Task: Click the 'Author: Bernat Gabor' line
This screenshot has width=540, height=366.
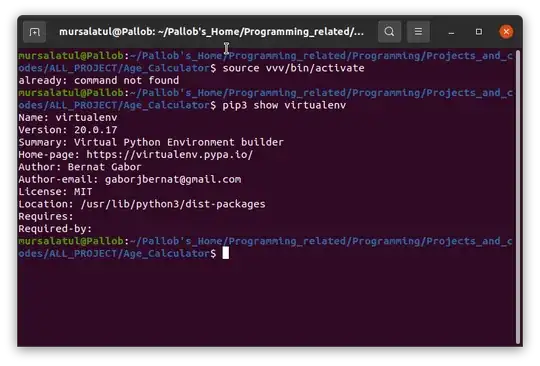Action: pyautogui.click(x=80, y=167)
